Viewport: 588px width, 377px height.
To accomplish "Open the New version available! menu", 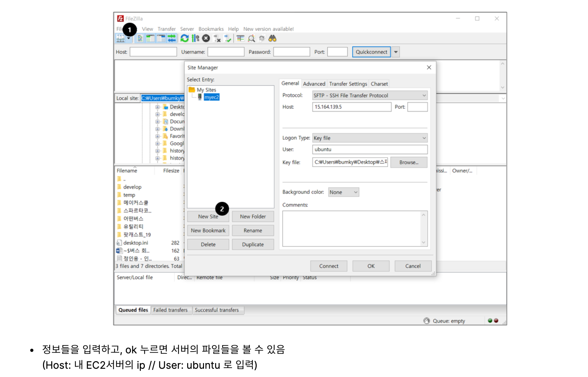I will 269,29.
